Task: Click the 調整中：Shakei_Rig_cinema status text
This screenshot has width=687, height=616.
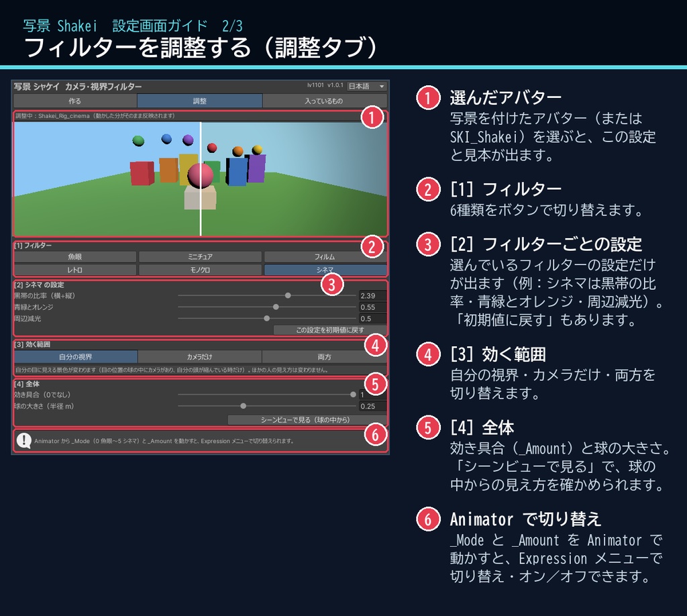Action: [95, 116]
